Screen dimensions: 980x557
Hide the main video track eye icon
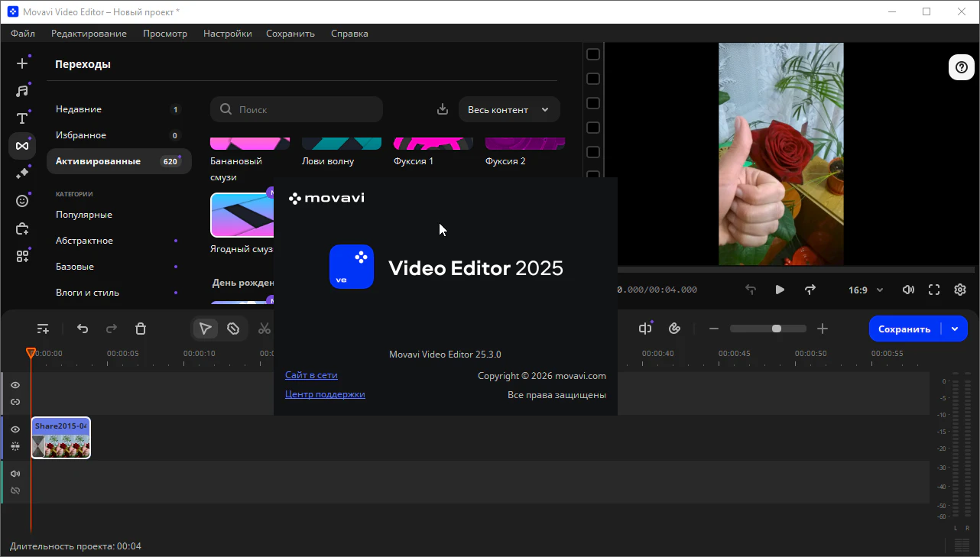(x=15, y=429)
